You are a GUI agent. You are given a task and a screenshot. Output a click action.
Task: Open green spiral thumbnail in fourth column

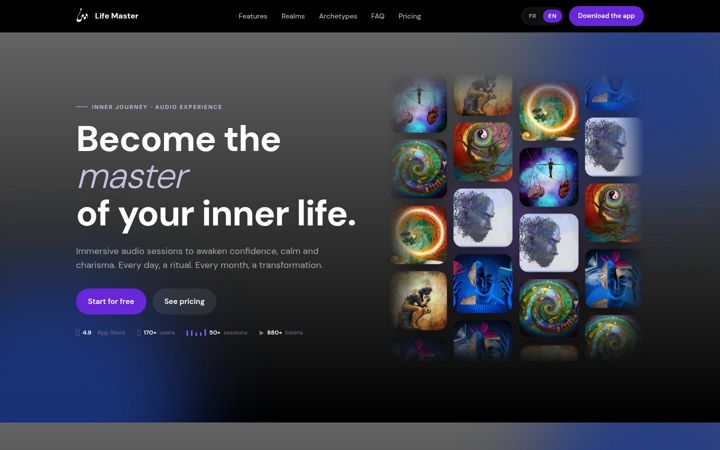pos(613,337)
